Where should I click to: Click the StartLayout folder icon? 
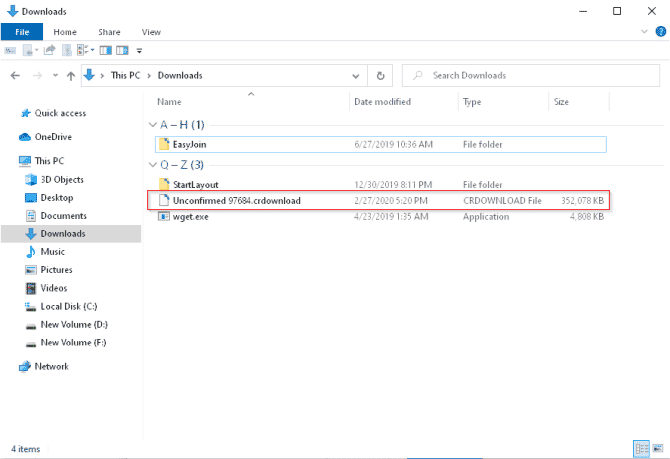click(164, 184)
